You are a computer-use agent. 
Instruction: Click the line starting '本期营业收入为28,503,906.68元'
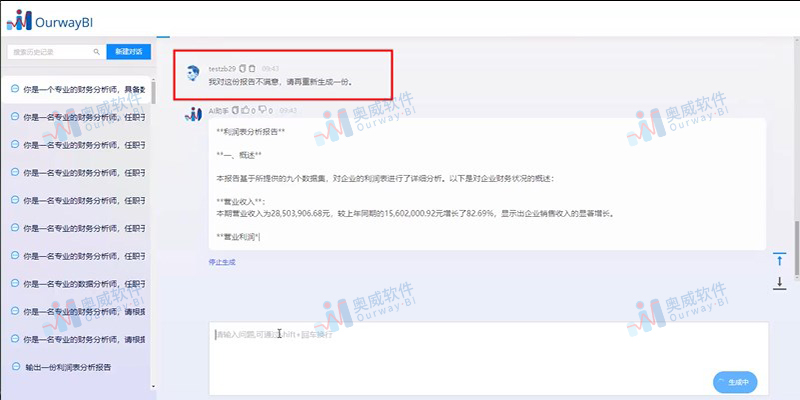415,214
